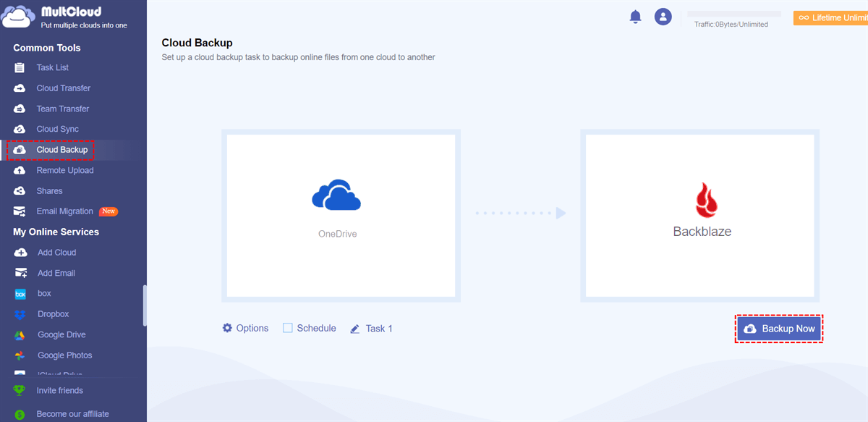Click the Email Migration icon
The height and width of the screenshot is (422, 868).
click(x=20, y=211)
